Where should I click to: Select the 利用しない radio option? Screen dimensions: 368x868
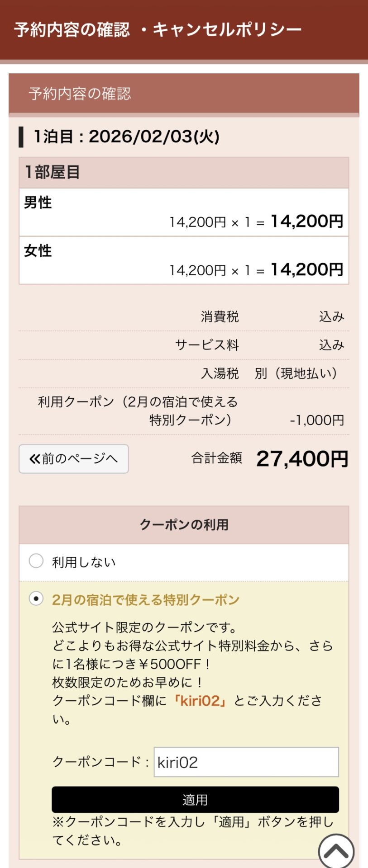(36, 561)
